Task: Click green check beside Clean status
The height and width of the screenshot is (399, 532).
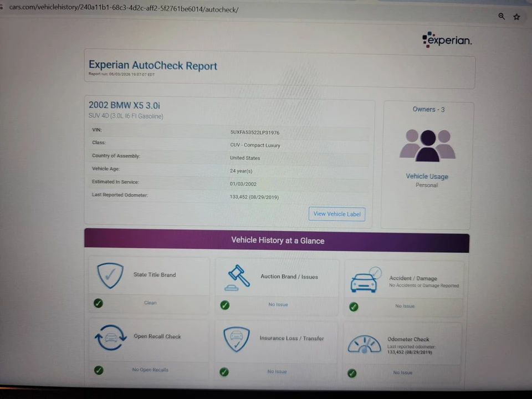Action: [x=99, y=303]
